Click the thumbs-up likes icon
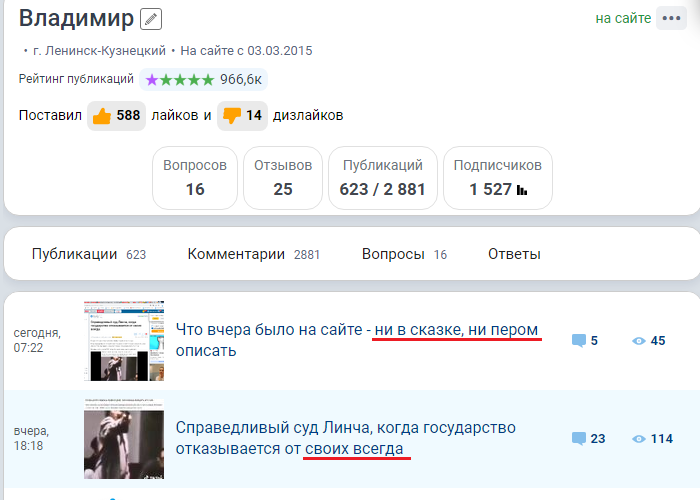This screenshot has width=700, height=500. 102,116
